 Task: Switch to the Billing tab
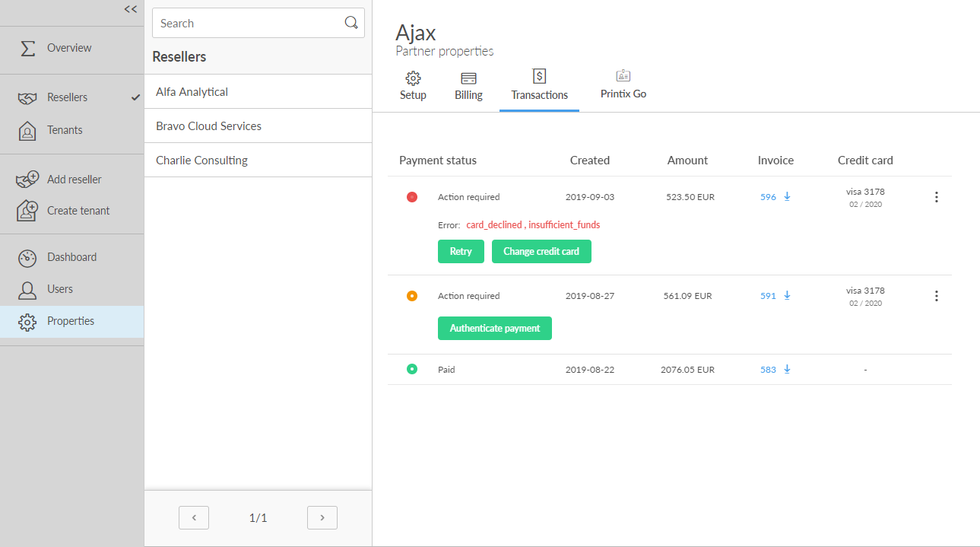[468, 86]
